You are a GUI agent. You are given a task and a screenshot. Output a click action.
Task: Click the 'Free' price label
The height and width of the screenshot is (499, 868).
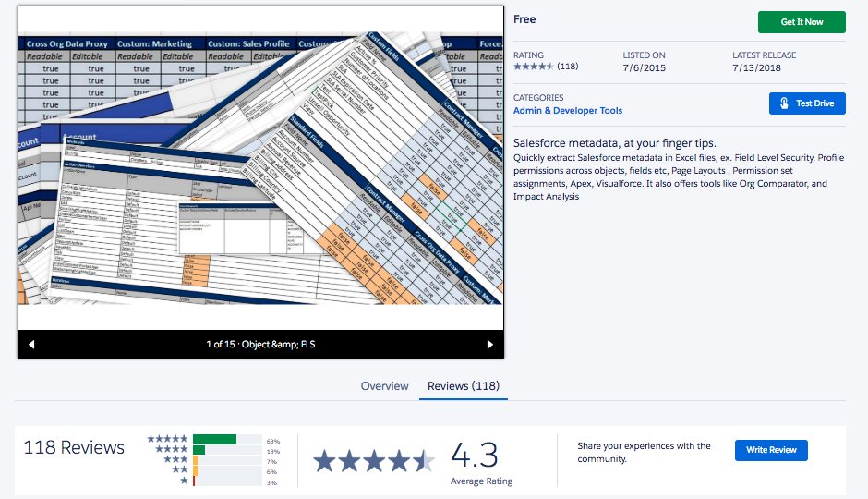tap(524, 19)
